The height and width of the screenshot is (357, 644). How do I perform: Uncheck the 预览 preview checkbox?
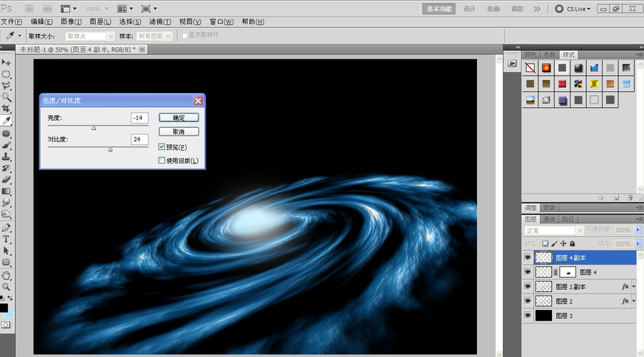tap(162, 146)
